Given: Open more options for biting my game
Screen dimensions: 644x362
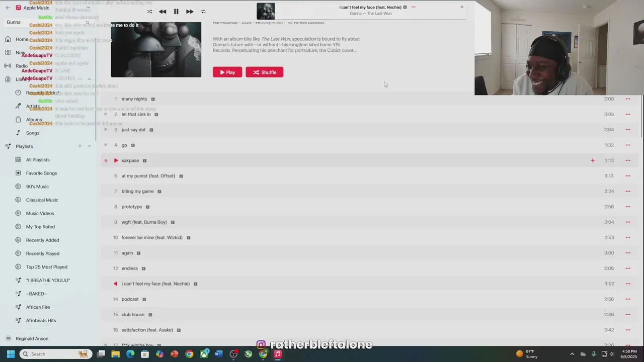Looking at the screenshot, I should [628, 191].
